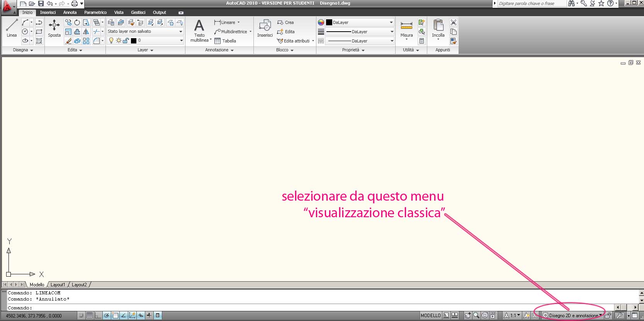This screenshot has height=321, width=644.
Task: Open the layer 0 selection dropdown
Action: pos(145,41)
